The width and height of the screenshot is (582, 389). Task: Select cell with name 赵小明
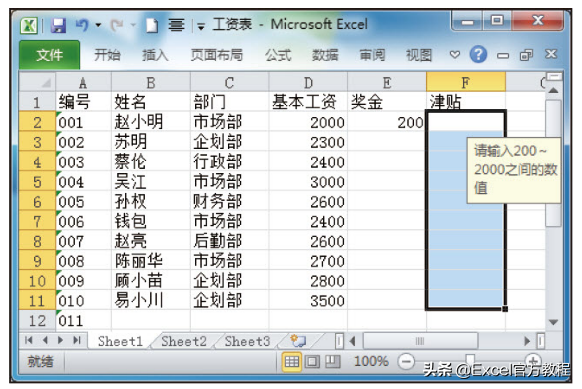pos(151,122)
